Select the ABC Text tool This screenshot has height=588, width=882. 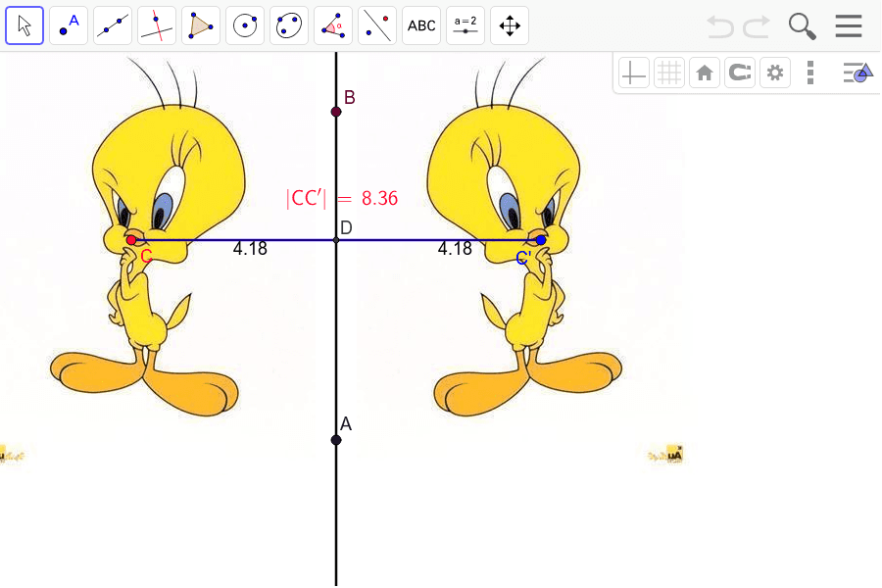click(x=421, y=25)
